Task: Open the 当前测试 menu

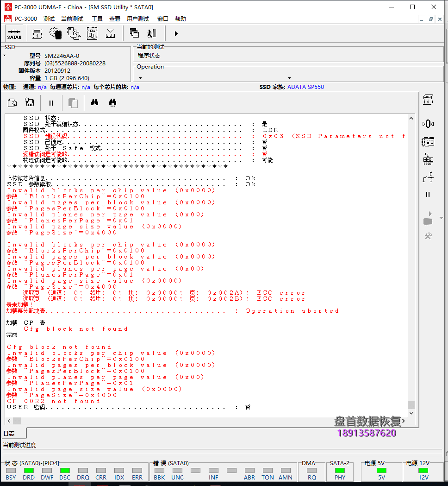Action: [x=72, y=19]
